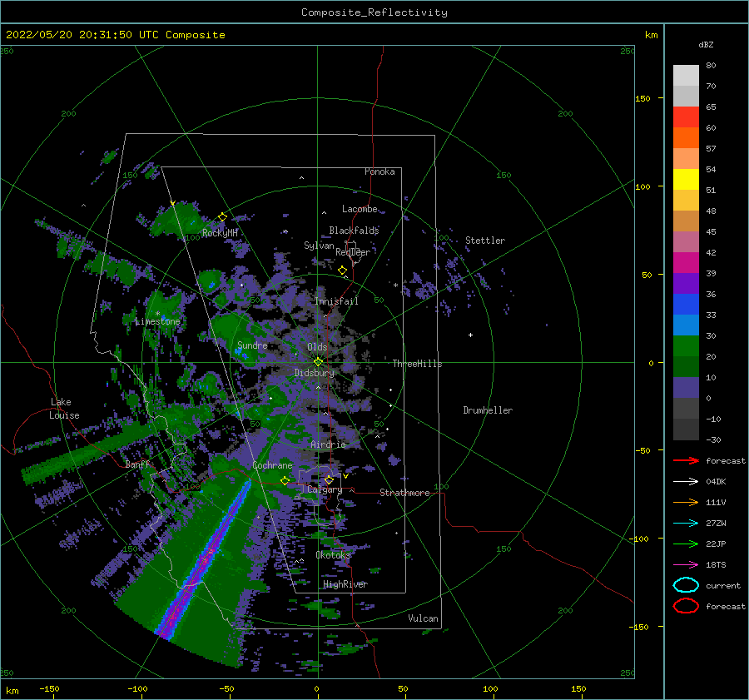Click the ThreeHills city label

point(418,364)
